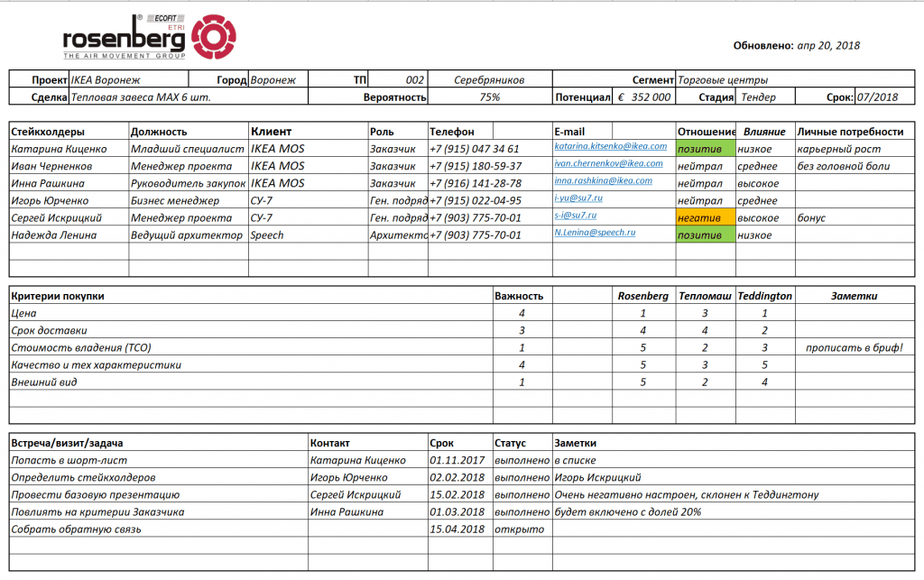Click the potential value '€ 352 000'
Viewport: 924px width, 580px height.
[x=643, y=97]
